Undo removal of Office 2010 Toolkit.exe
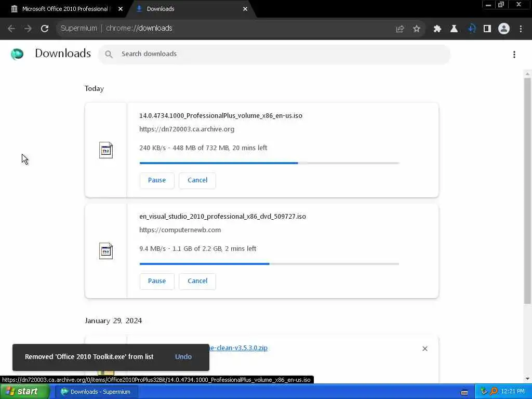The image size is (532, 399). tap(183, 357)
